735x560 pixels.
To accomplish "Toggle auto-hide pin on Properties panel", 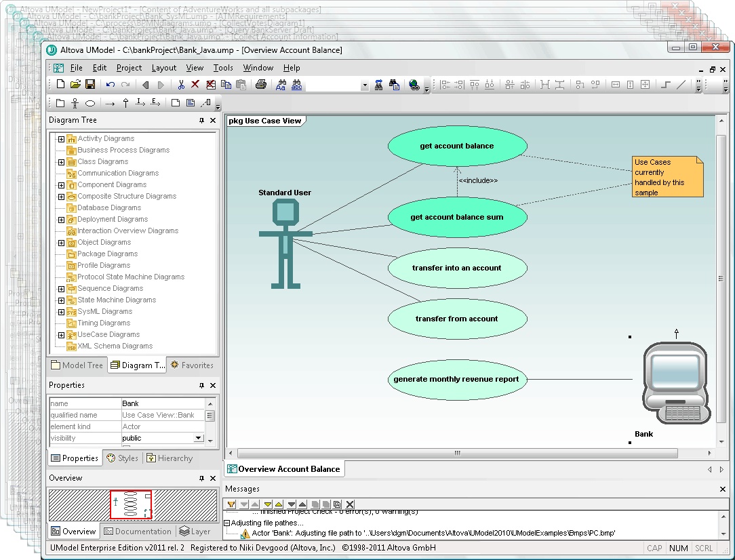I will [201, 385].
